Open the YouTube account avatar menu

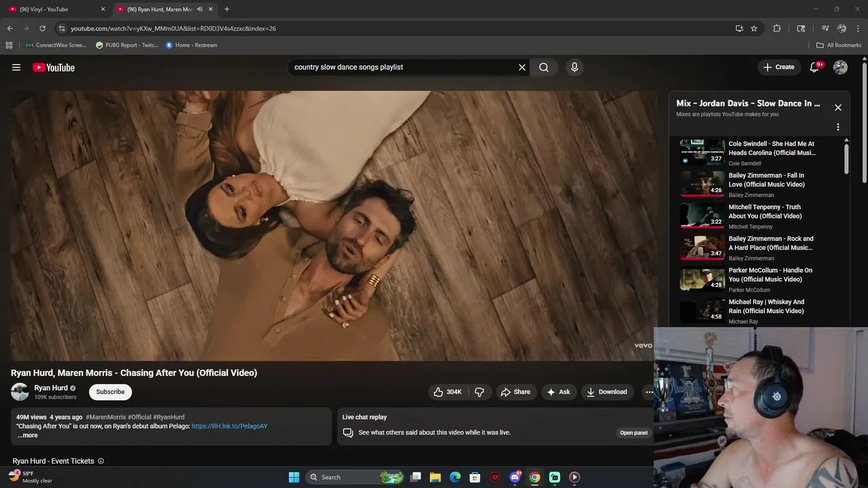coord(840,67)
